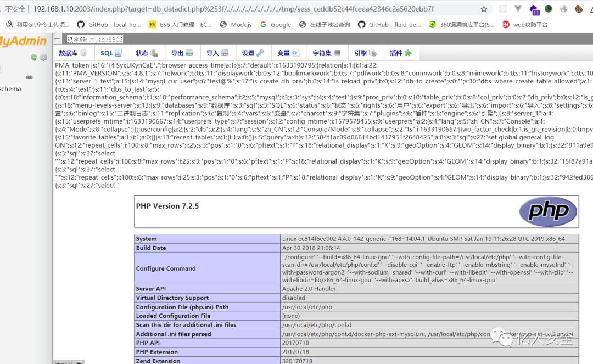The width and height of the screenshot is (593, 364).
Task: Open the 插件 (Plugins) tab
Action: tap(400, 53)
